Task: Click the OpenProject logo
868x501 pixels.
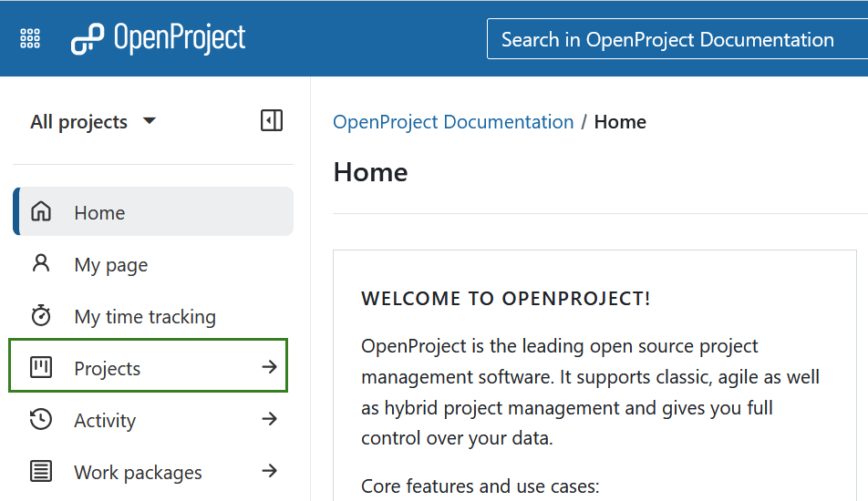Action: [x=159, y=39]
